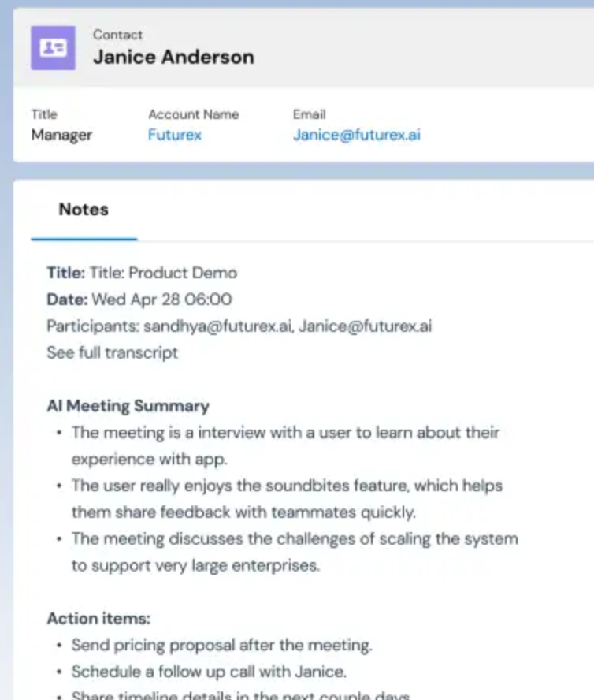Click the purple contact card icon

(53, 48)
